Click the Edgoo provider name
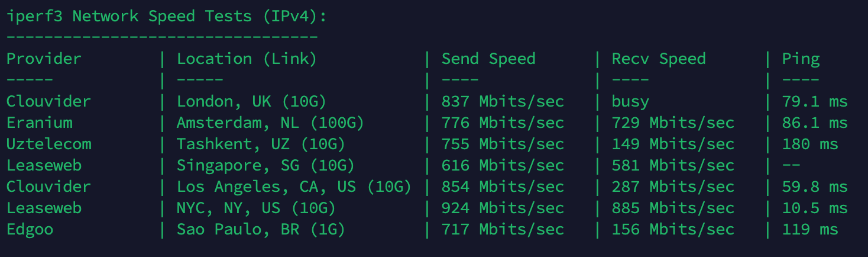 click(30, 229)
